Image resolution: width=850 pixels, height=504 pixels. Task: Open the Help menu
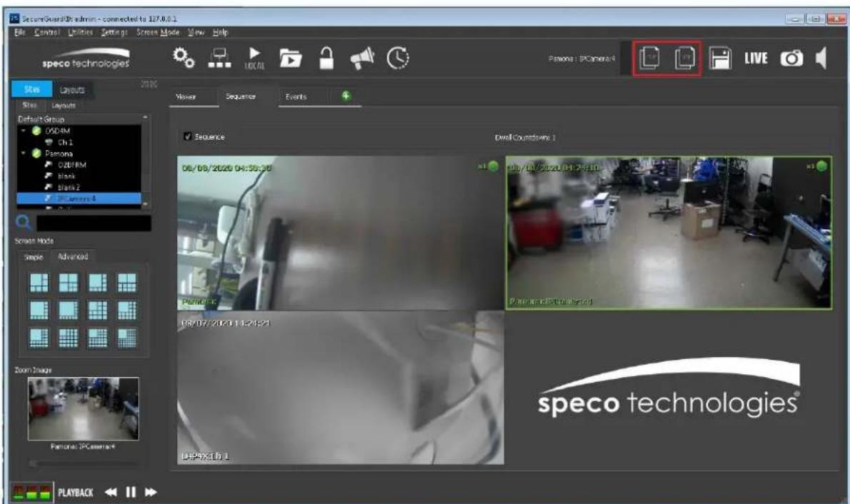click(220, 33)
